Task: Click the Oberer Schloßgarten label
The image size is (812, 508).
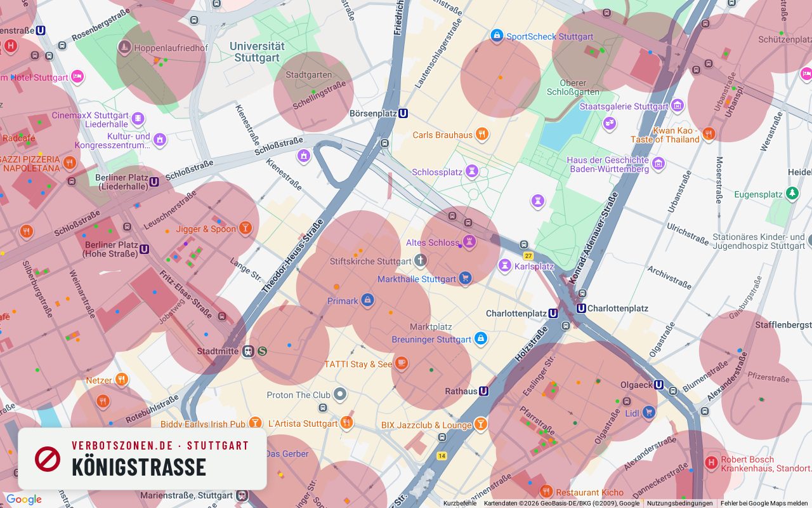Action: pos(573,88)
